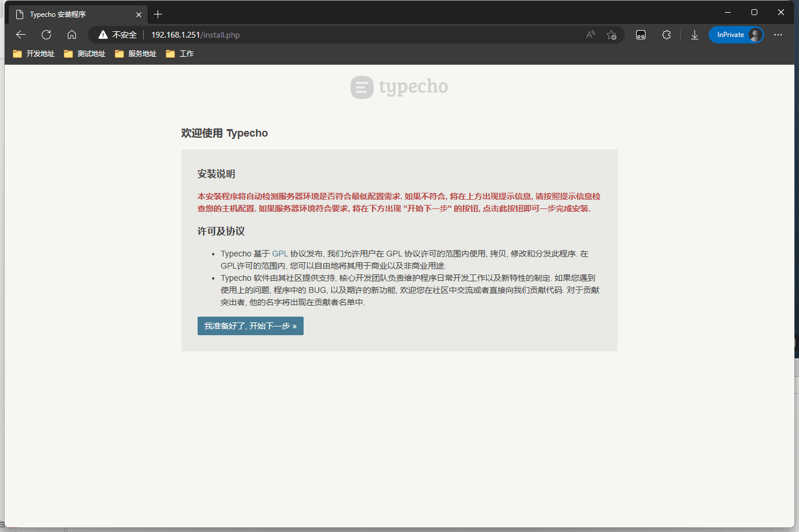Reload the install.php page

(46, 35)
